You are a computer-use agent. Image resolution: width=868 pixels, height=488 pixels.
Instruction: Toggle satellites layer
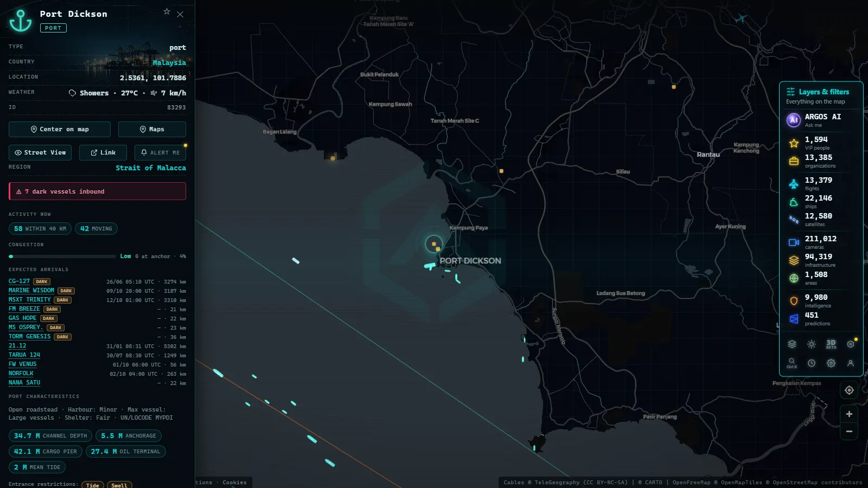pos(794,220)
